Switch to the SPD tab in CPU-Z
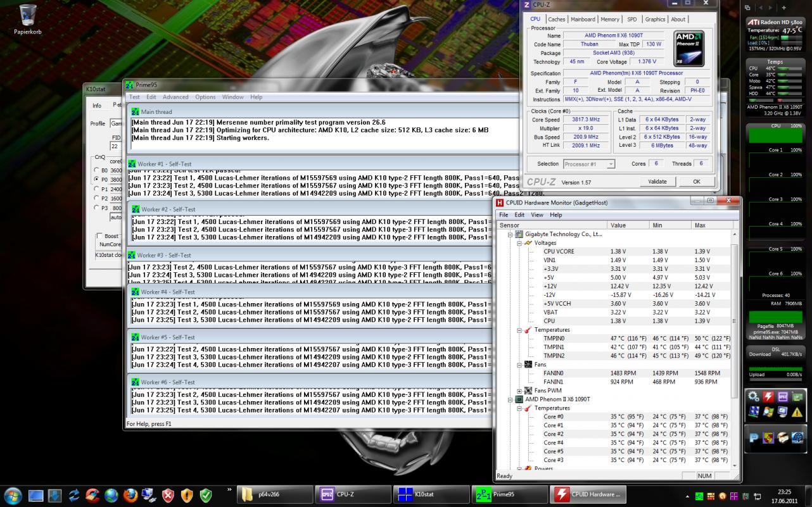The image size is (812, 507). coord(632,20)
